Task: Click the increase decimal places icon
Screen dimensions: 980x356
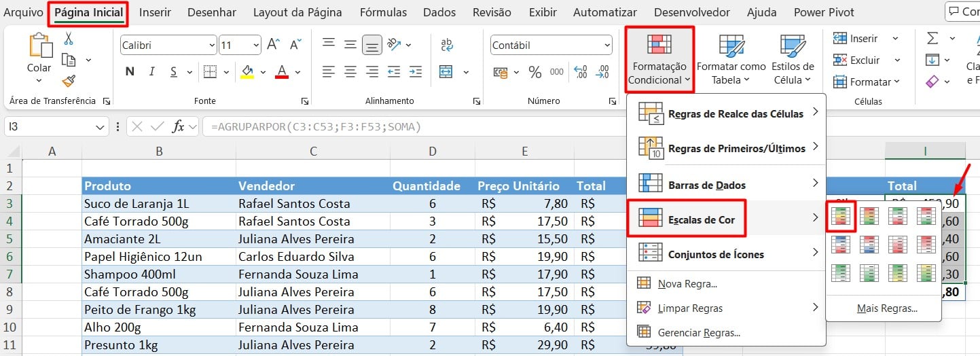Action: click(x=581, y=71)
